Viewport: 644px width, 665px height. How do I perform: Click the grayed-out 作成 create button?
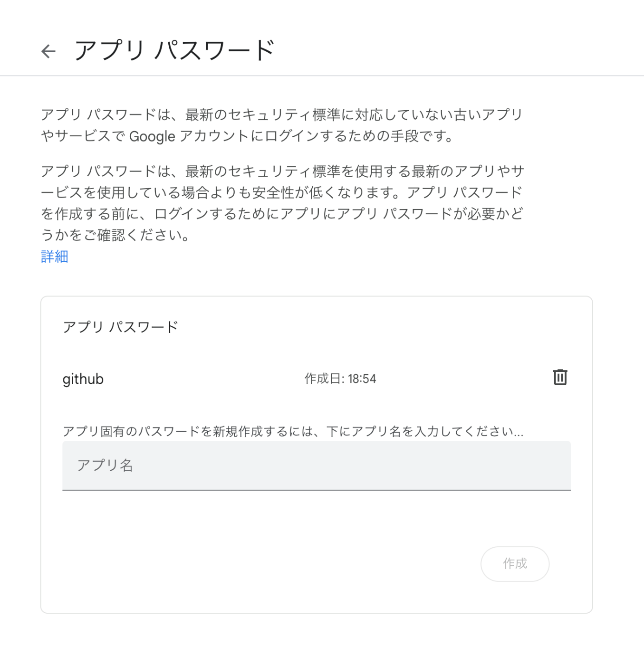click(x=515, y=564)
